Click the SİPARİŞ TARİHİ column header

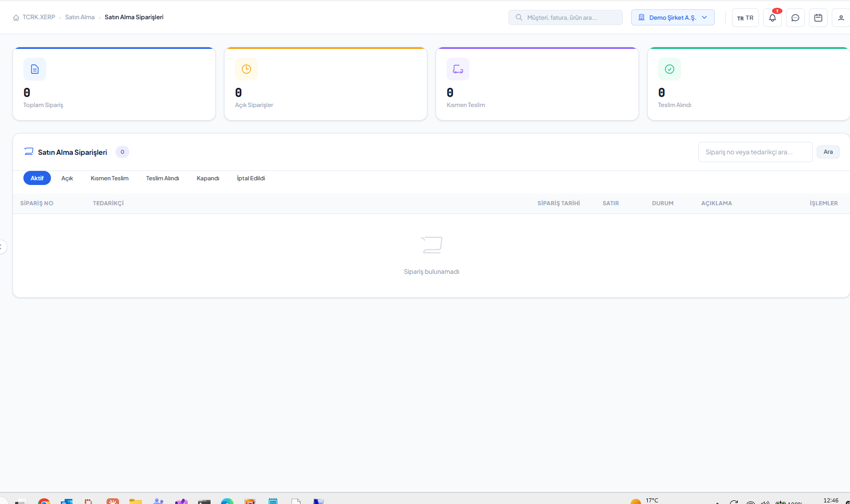pos(559,203)
